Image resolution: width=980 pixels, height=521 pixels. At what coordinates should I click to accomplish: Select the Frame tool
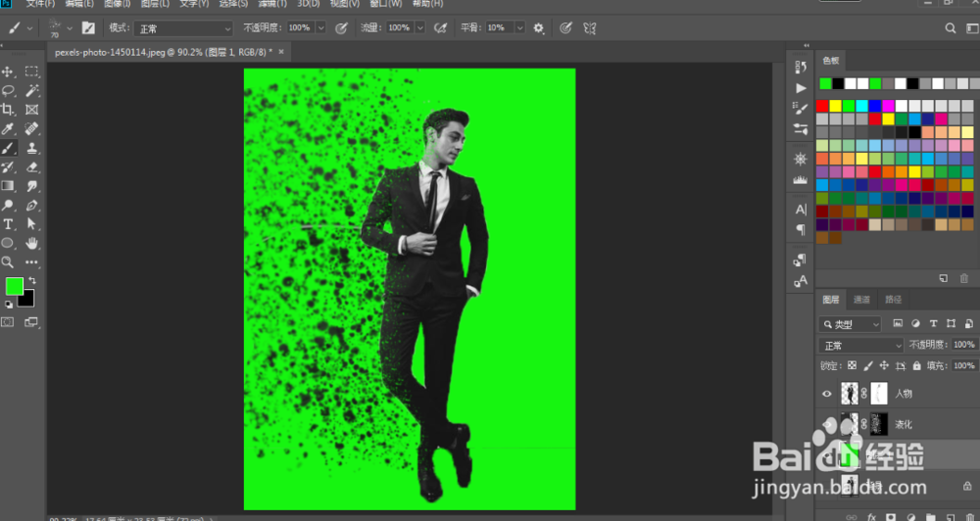(31, 110)
